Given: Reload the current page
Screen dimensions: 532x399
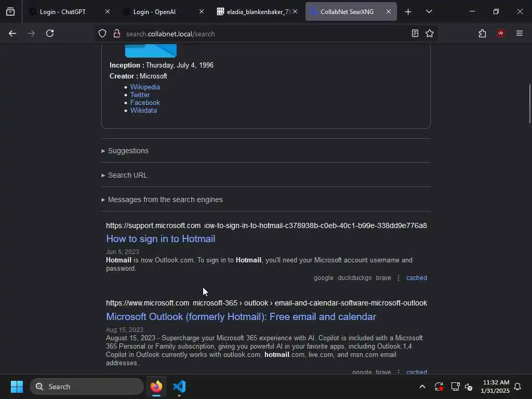Looking at the screenshot, I should tap(50, 33).
